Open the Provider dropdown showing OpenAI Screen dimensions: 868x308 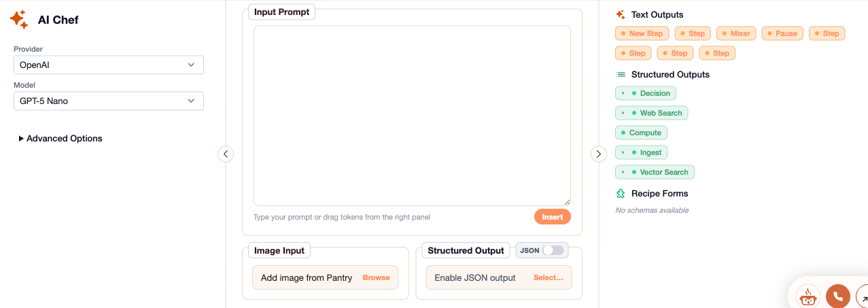109,65
